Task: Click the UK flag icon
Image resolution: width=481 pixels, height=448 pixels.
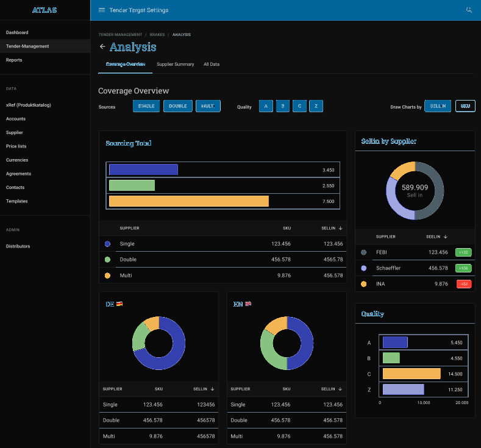Action: (x=248, y=304)
